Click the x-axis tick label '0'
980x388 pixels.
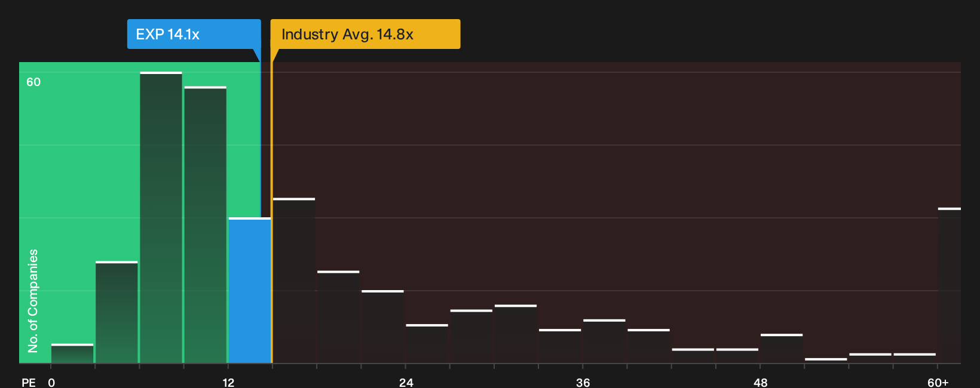tap(51, 383)
